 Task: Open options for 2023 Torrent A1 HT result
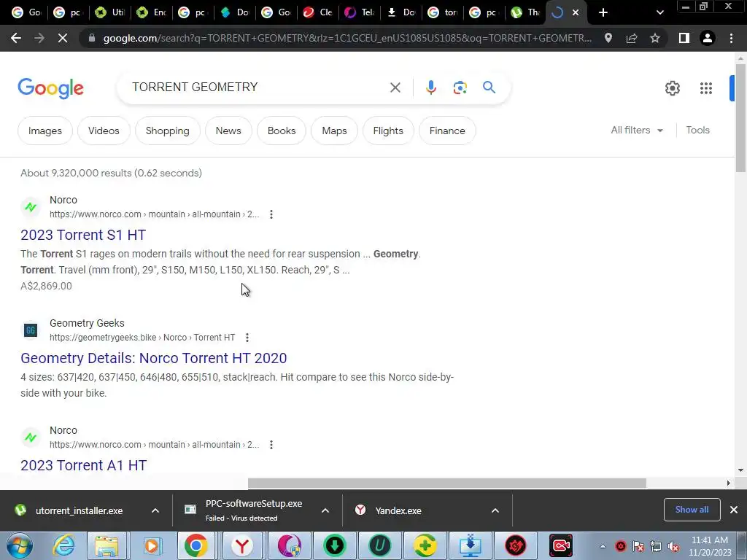[271, 445]
